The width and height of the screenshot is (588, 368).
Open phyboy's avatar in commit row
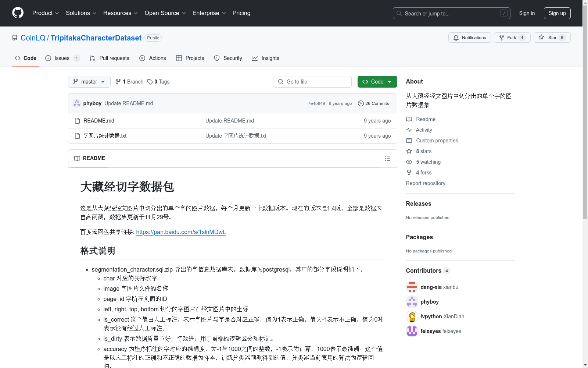click(x=77, y=103)
